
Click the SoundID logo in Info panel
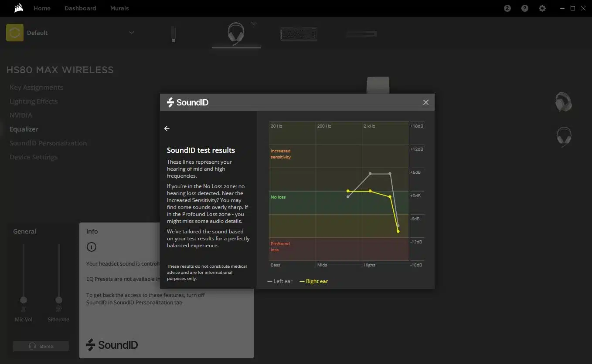tap(112, 345)
